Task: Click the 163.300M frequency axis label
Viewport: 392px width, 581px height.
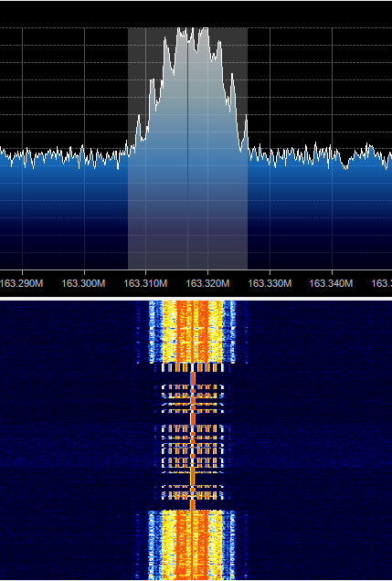Action: point(83,283)
